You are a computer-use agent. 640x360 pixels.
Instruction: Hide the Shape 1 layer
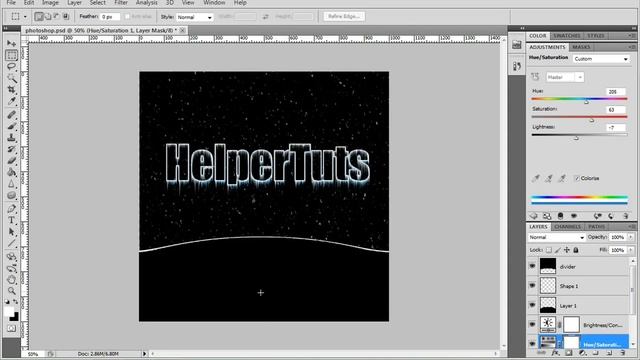[x=532, y=286]
